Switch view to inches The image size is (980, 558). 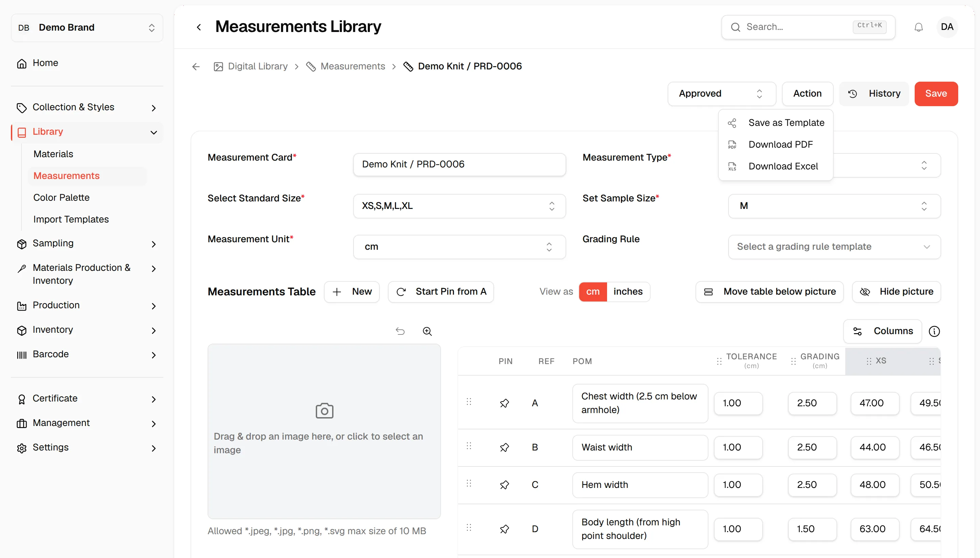(x=628, y=292)
